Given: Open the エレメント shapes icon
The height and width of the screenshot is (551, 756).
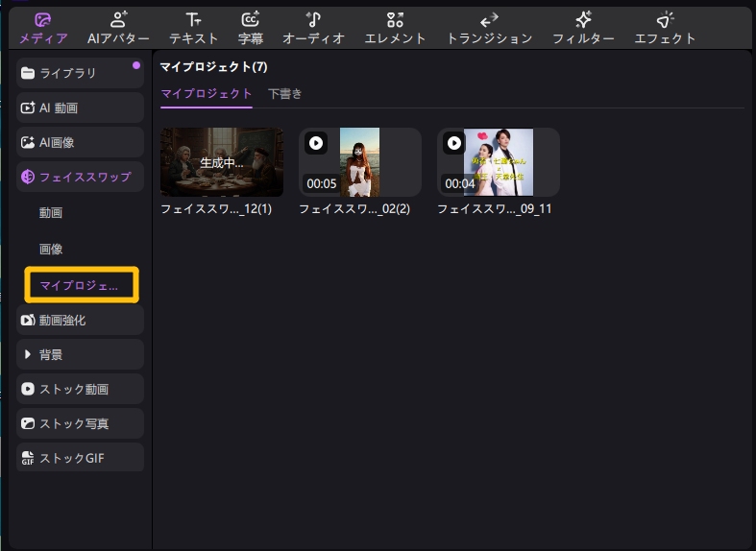Looking at the screenshot, I should (x=395, y=20).
